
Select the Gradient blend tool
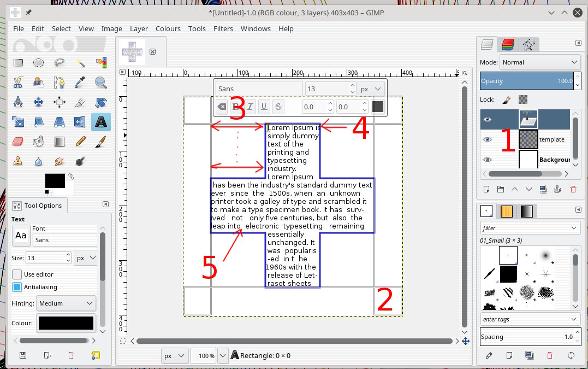(x=59, y=142)
